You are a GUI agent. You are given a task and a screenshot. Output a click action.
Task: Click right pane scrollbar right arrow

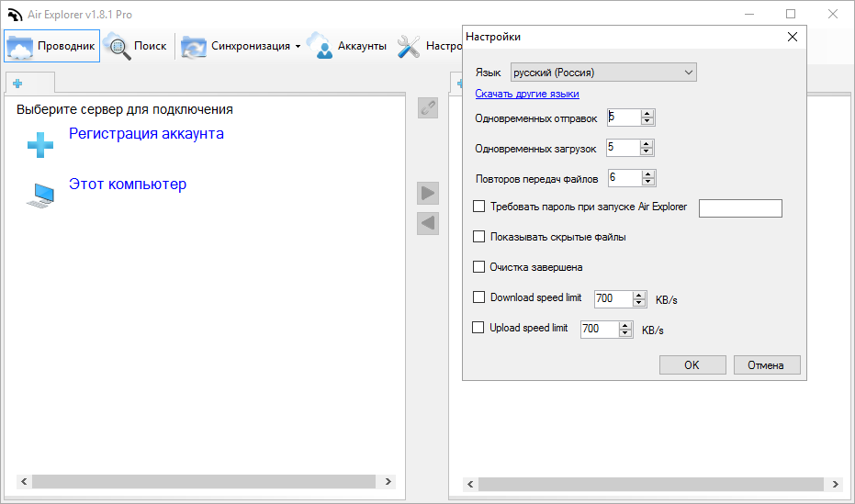pos(836,484)
